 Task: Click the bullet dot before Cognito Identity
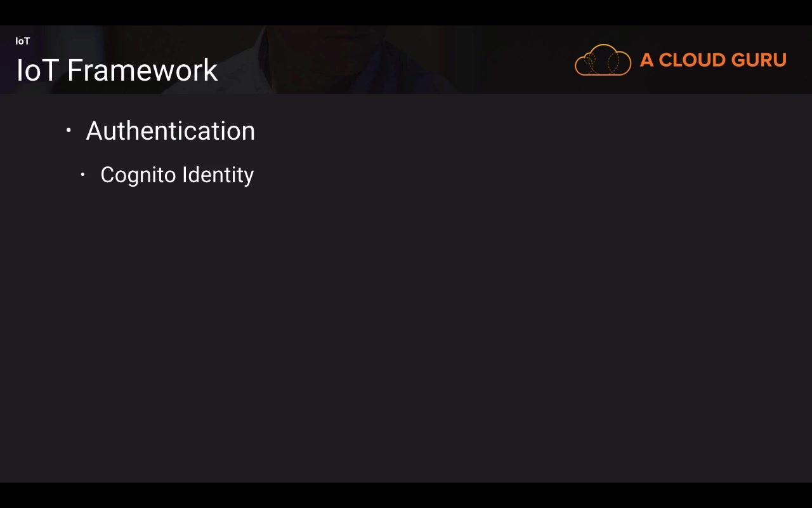click(82, 174)
